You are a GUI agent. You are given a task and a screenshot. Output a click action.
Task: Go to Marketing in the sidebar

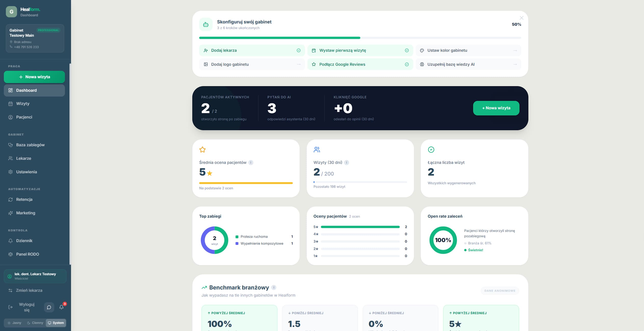[x=34, y=213]
